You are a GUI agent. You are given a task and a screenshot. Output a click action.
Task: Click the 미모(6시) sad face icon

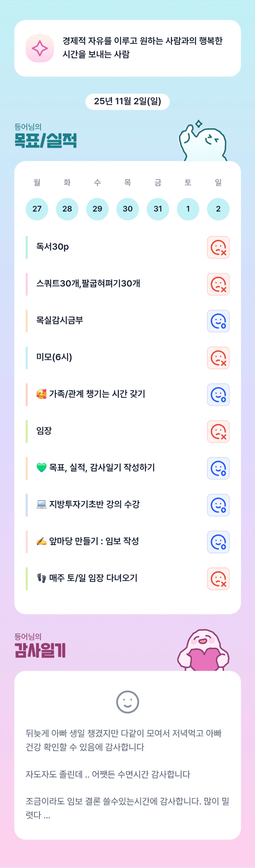pyautogui.click(x=218, y=358)
